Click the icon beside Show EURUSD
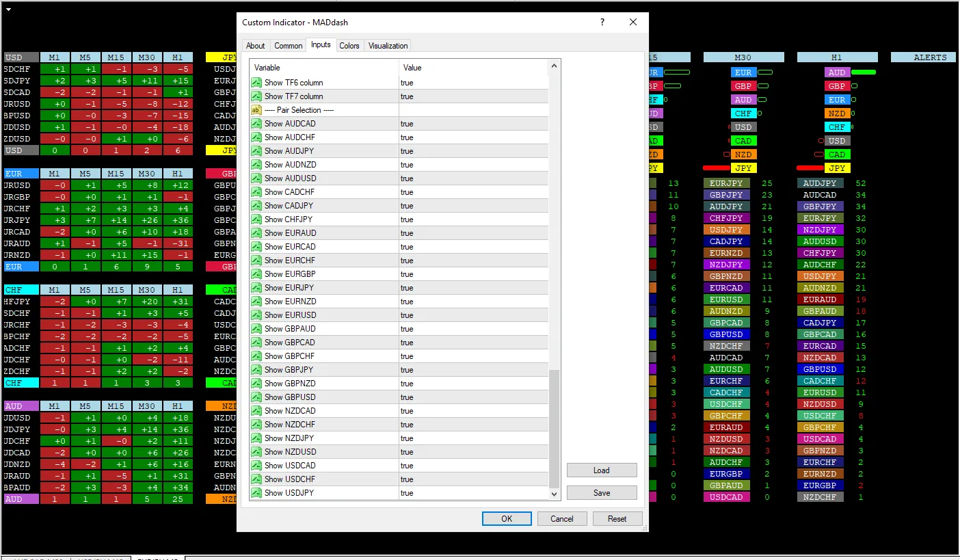 click(256, 315)
